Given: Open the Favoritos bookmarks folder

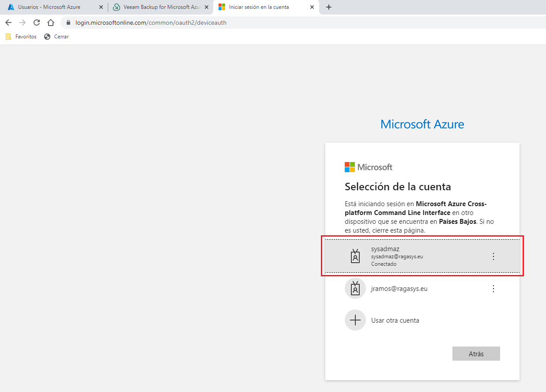Looking at the screenshot, I should (x=21, y=37).
